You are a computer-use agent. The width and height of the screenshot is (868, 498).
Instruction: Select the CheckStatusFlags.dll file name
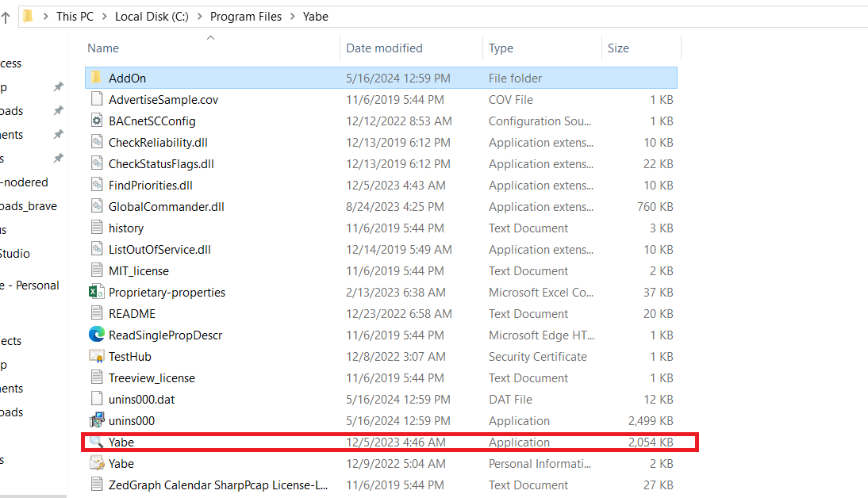(161, 164)
